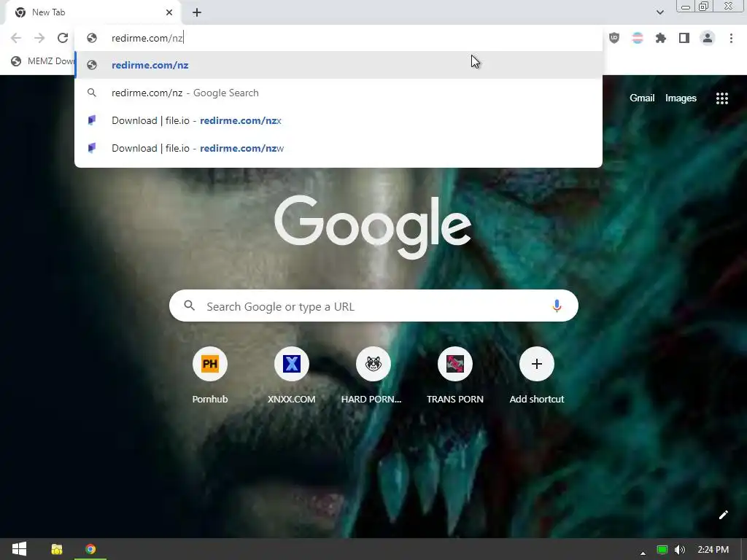The height and width of the screenshot is (560, 747).
Task: Open the XNXX.COM shortcut tile
Action: point(292,376)
